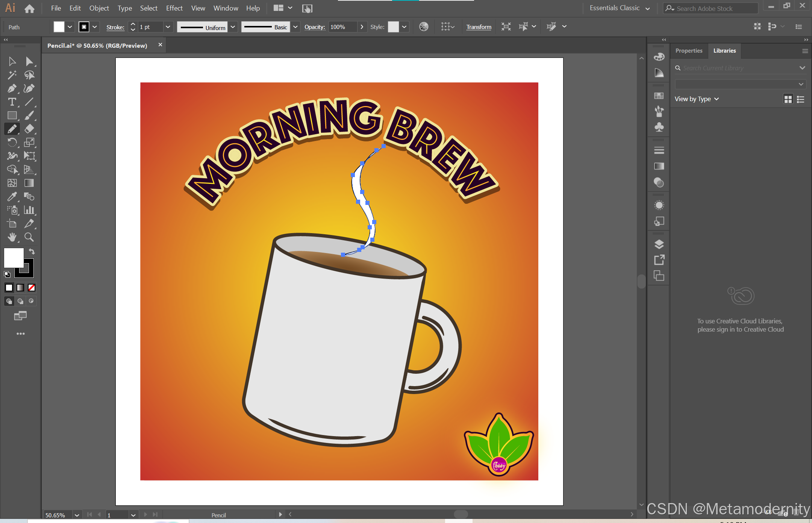
Task: Select the Pen tool
Action: (12, 89)
